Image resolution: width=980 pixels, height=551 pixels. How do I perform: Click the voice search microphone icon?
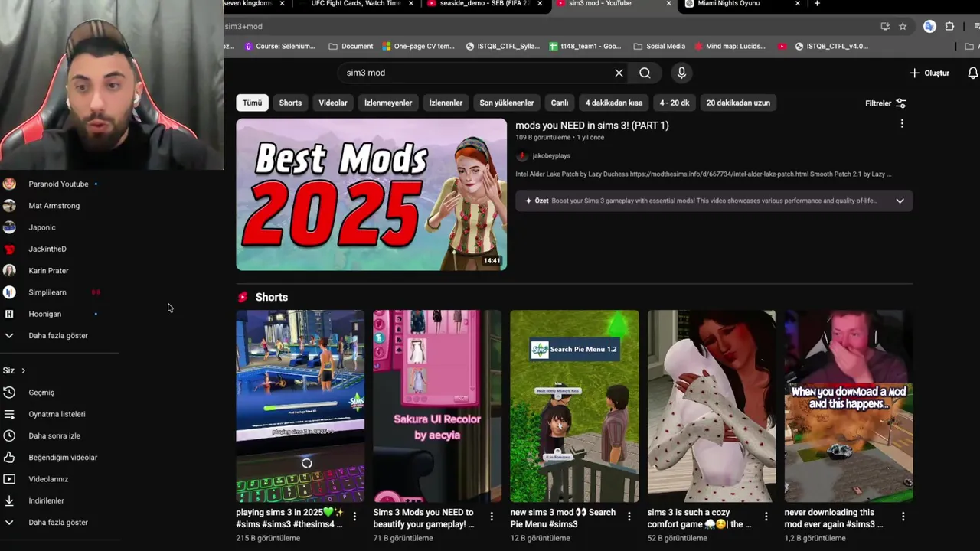click(681, 73)
